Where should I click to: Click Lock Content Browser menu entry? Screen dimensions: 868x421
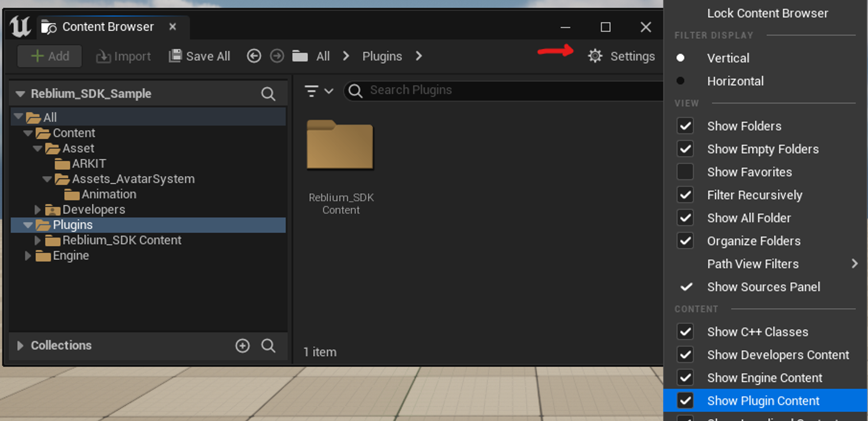(x=767, y=13)
